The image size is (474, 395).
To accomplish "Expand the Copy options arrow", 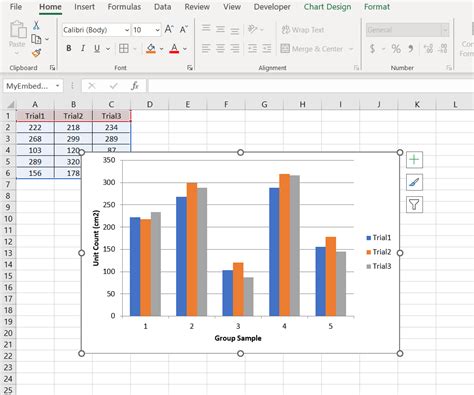I will click(47, 39).
